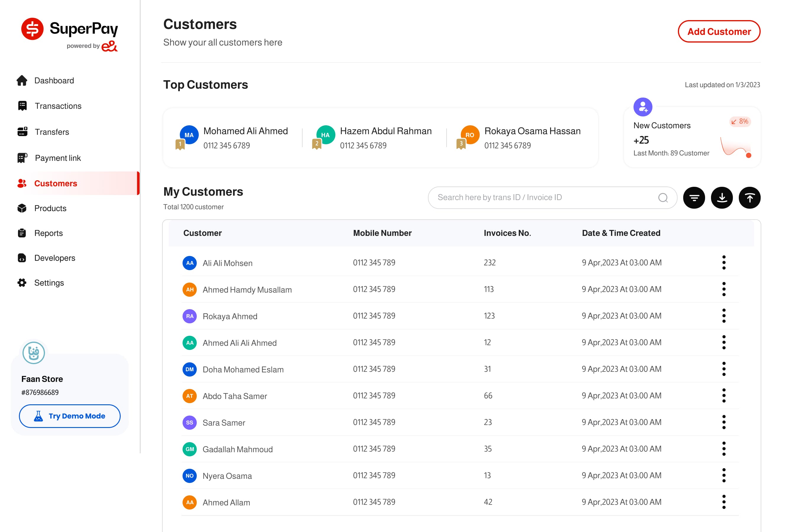Image resolution: width=808 pixels, height=532 pixels.
Task: Open three-dot menu for Ahmed Allam
Action: click(723, 502)
